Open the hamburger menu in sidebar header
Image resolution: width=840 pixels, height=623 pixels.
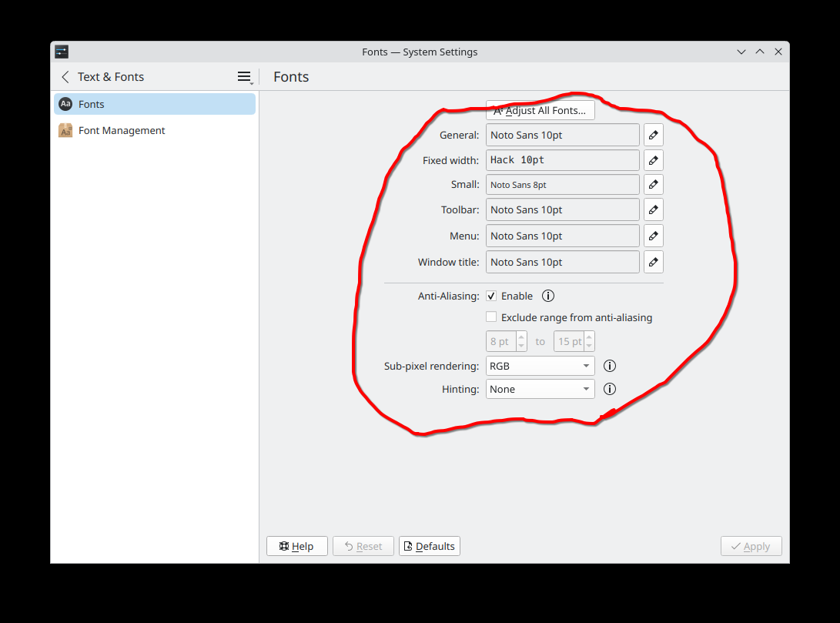tap(244, 77)
